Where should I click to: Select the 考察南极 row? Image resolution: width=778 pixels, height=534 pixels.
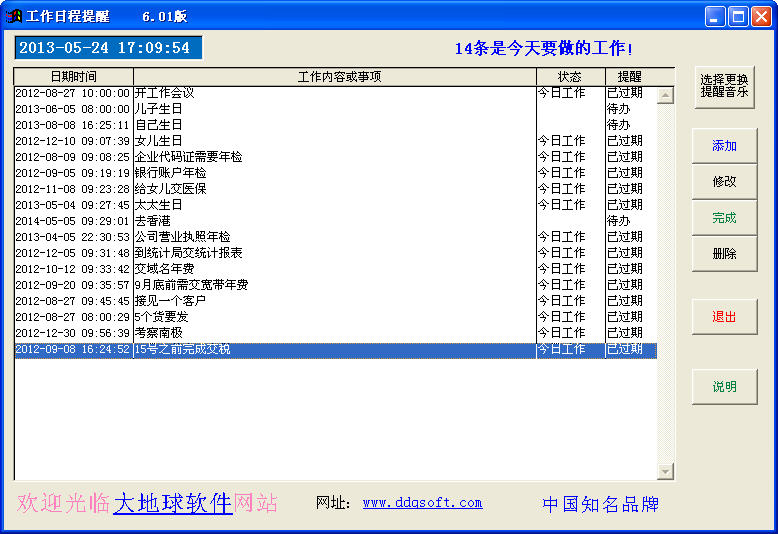coord(335,333)
